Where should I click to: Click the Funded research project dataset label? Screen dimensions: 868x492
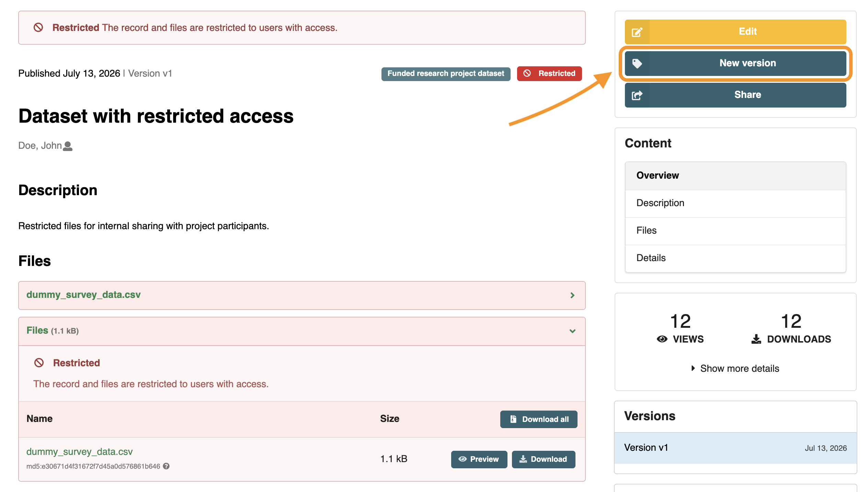point(446,74)
